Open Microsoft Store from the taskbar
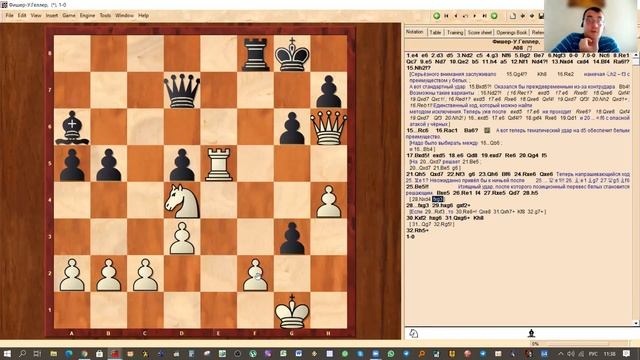The image size is (640, 360). (99, 353)
